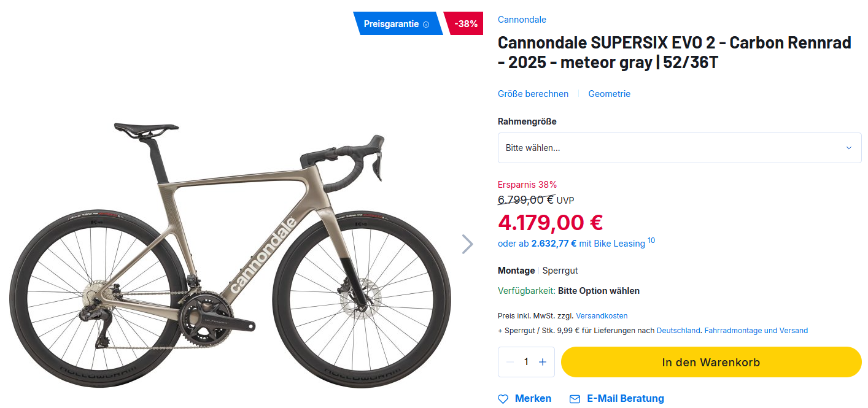The image size is (868, 408).
Task: Click the Deutschland delivery link
Action: click(x=678, y=331)
